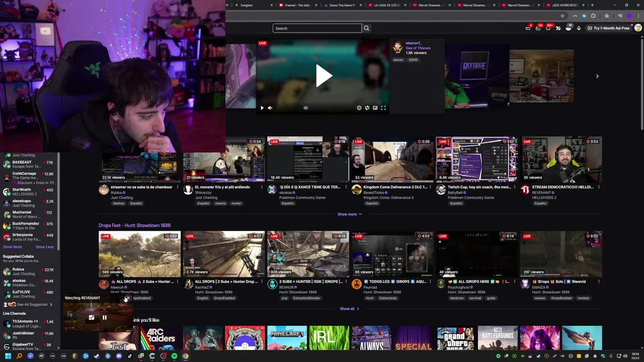Open options menu for EMAIZA stream card
The image size is (644, 362).
point(599,282)
